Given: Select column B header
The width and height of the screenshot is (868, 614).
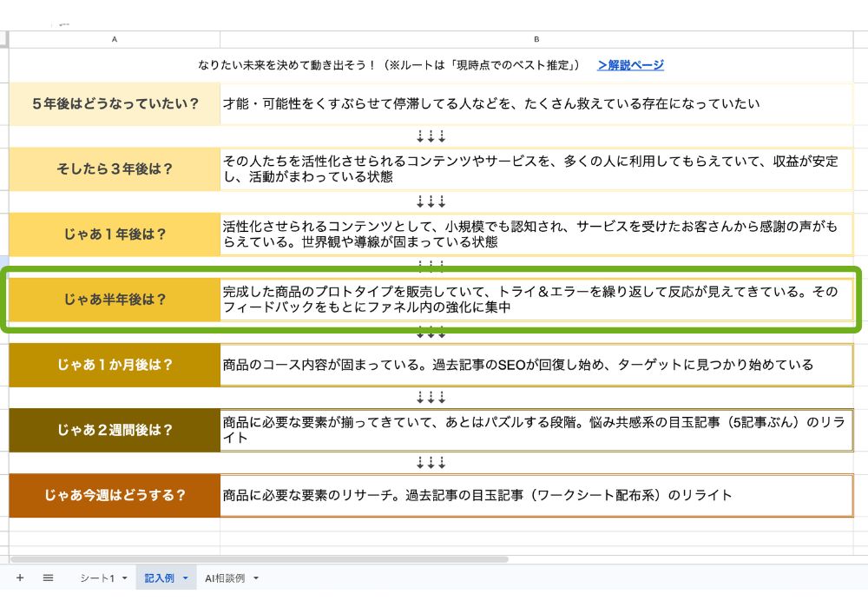Looking at the screenshot, I should pyautogui.click(x=536, y=39).
